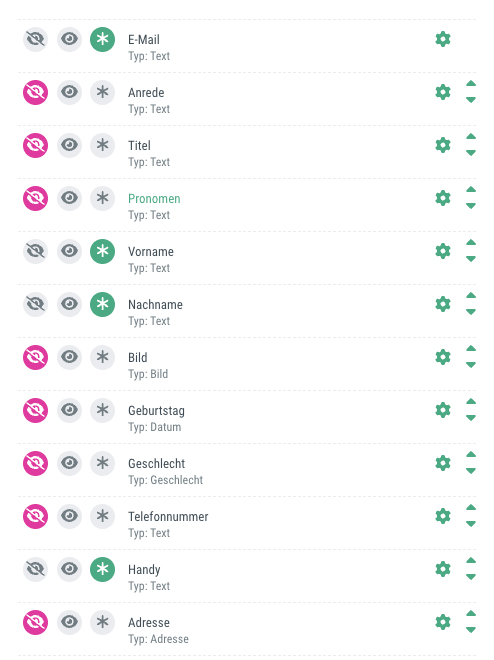Move Vorname field down with arrow
494x660 pixels.
[471, 259]
